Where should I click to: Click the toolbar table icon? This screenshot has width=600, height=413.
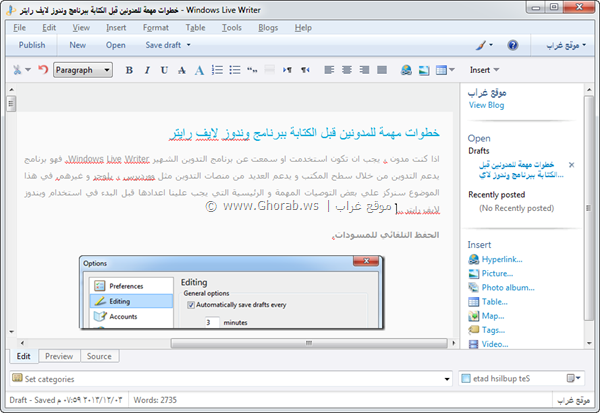(441, 70)
